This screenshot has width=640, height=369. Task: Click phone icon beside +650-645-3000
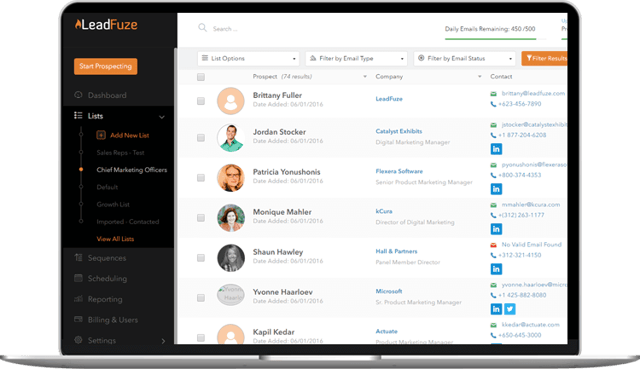(493, 335)
